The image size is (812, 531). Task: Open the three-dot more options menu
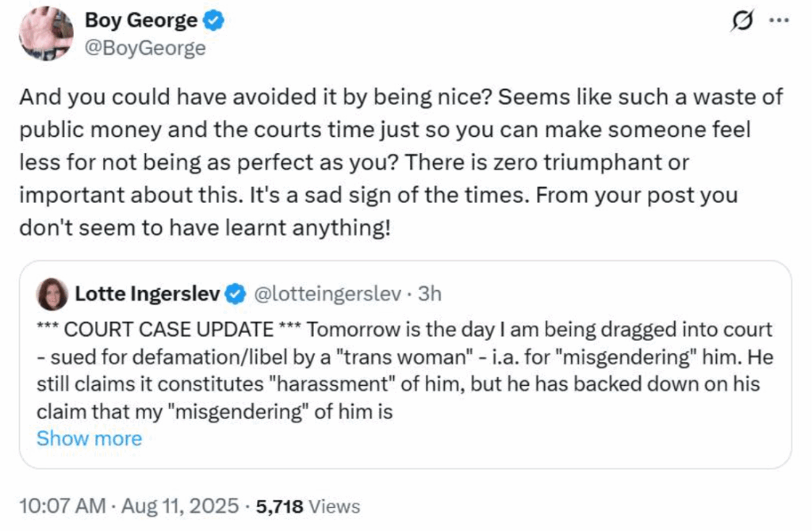tap(780, 23)
